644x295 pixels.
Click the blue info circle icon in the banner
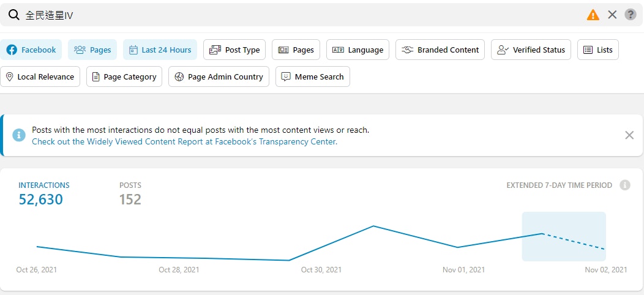pyautogui.click(x=19, y=135)
